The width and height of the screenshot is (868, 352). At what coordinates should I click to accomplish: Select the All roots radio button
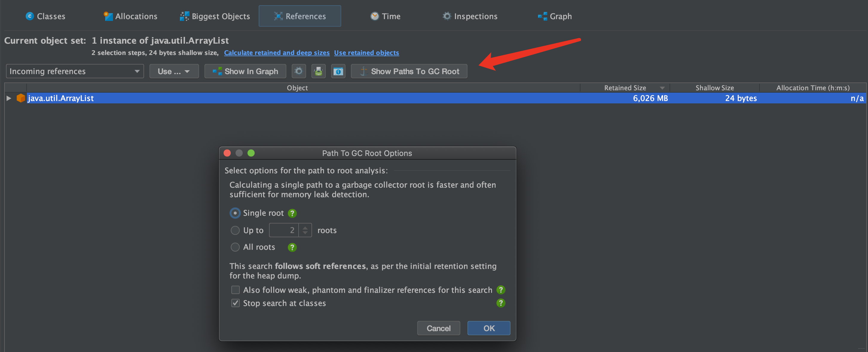(x=235, y=247)
